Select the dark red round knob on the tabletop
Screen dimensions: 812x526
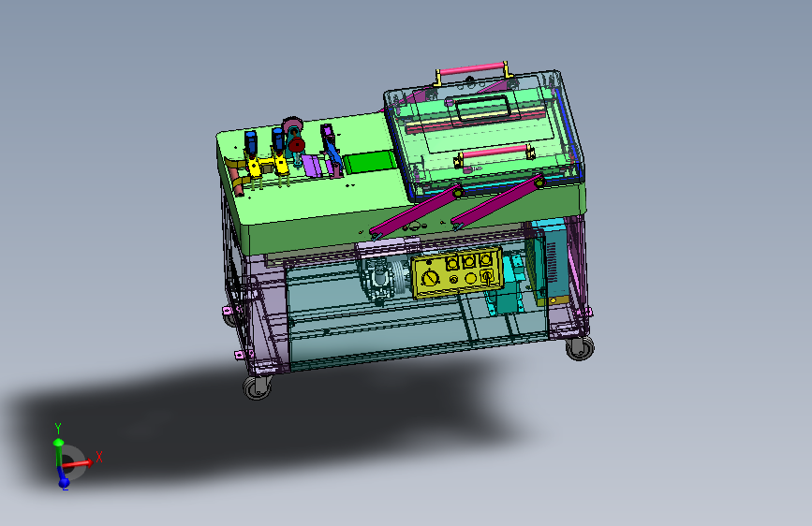(x=296, y=144)
